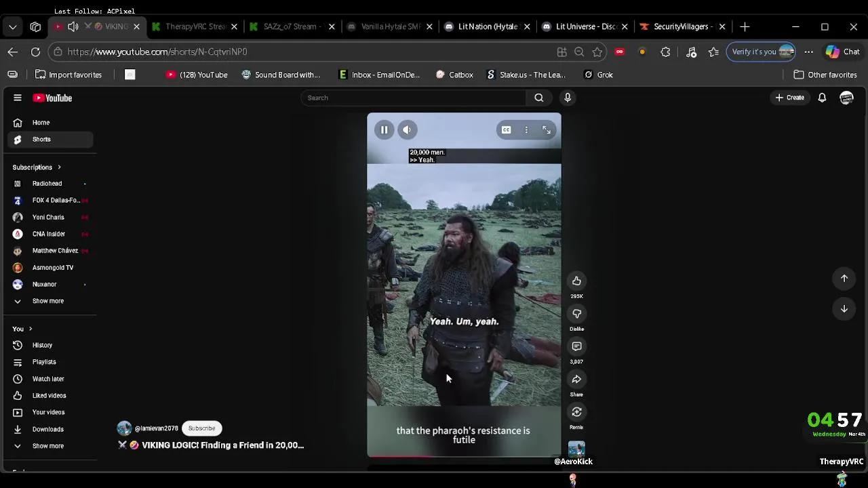Open the tab search dropdown
868x488 pixels.
click(13, 27)
